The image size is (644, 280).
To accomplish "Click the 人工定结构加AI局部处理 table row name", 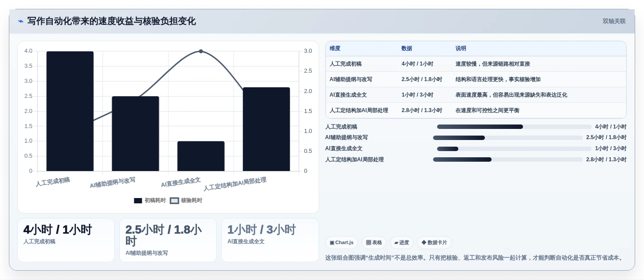I will [x=359, y=110].
